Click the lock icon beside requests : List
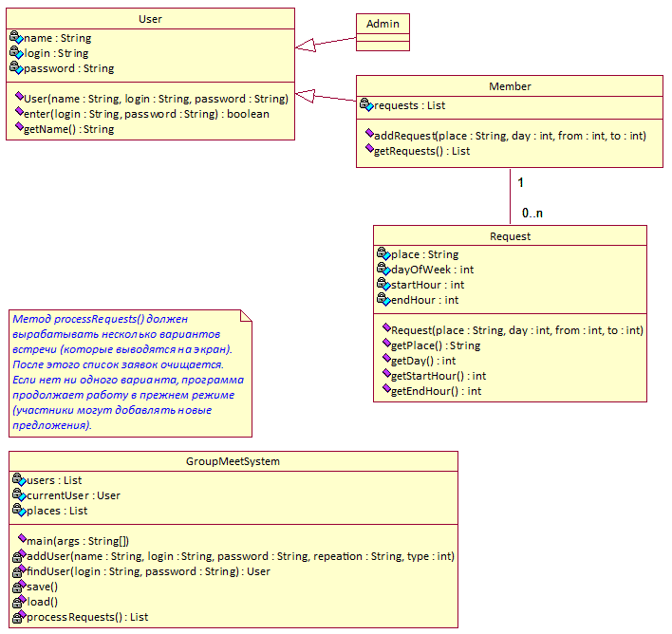 tap(366, 104)
